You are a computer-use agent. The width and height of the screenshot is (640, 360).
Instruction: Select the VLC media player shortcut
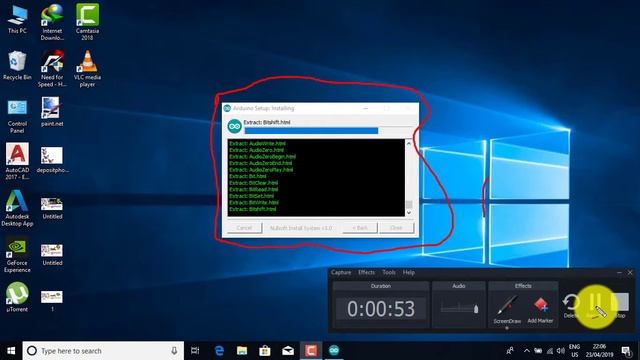[87, 69]
